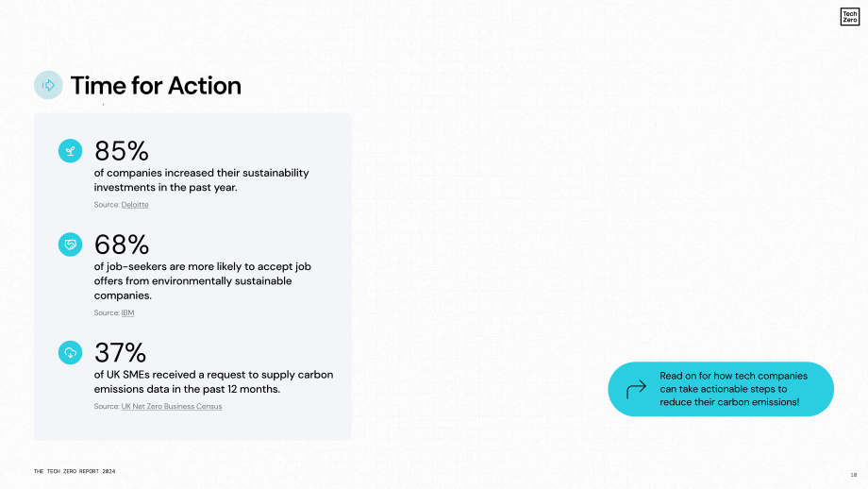Click the handshake icon beside 68%

pyautogui.click(x=71, y=244)
